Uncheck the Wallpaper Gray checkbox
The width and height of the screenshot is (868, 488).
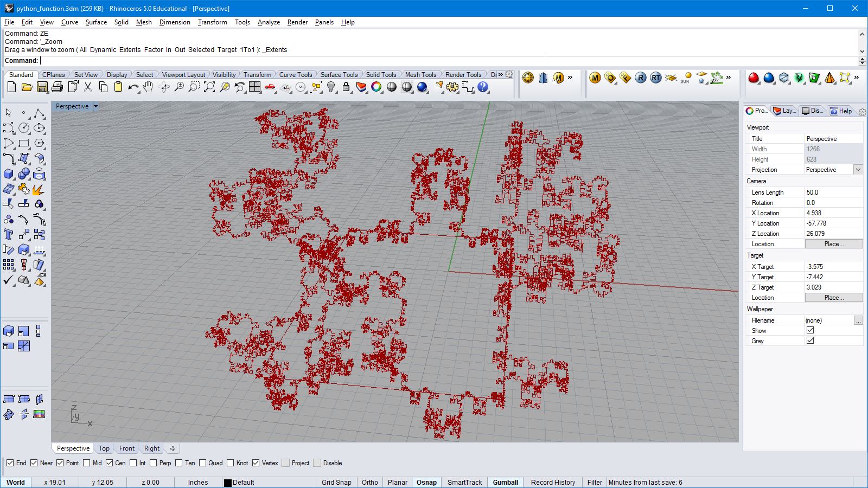(810, 341)
